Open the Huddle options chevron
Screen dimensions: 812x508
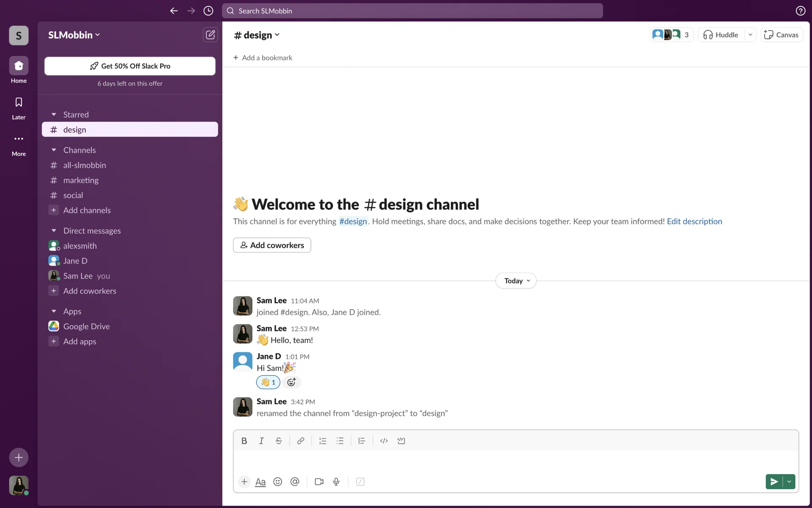(750, 35)
